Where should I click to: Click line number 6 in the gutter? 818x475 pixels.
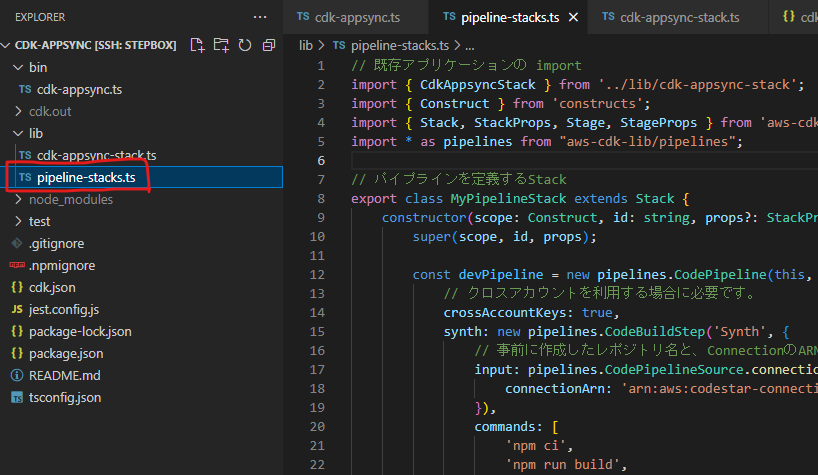pyautogui.click(x=320, y=161)
